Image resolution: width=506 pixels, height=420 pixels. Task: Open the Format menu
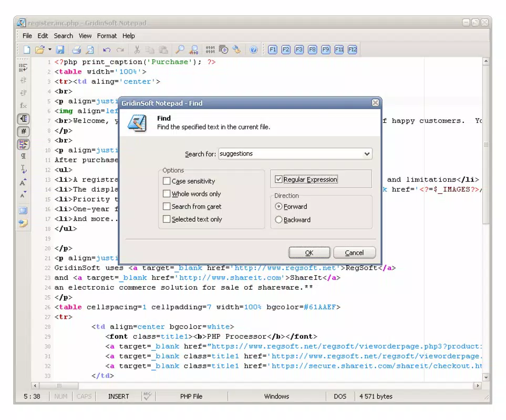(x=107, y=36)
